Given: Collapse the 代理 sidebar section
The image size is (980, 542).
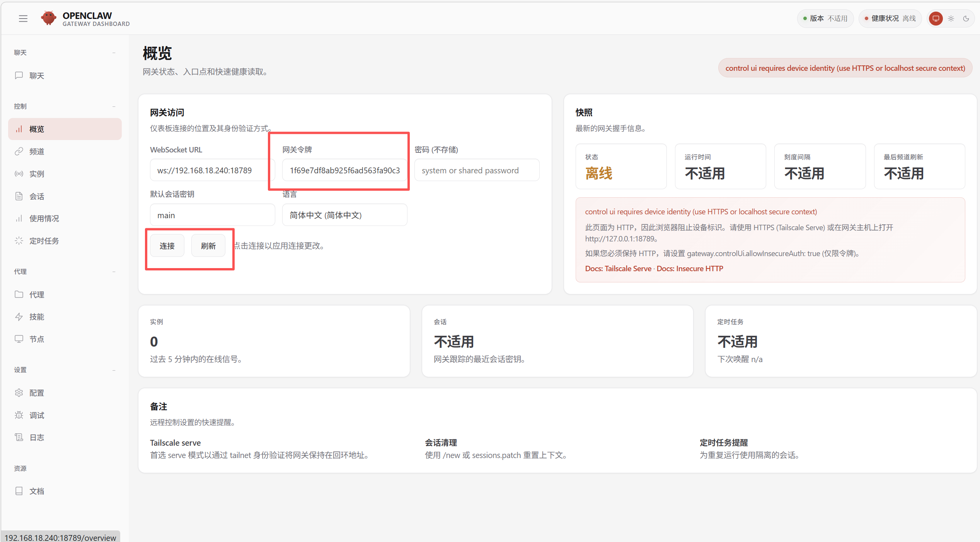Looking at the screenshot, I should [114, 272].
